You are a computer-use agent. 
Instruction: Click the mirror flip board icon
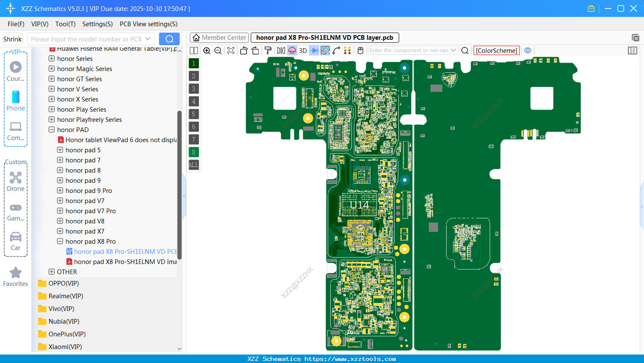[281, 50]
